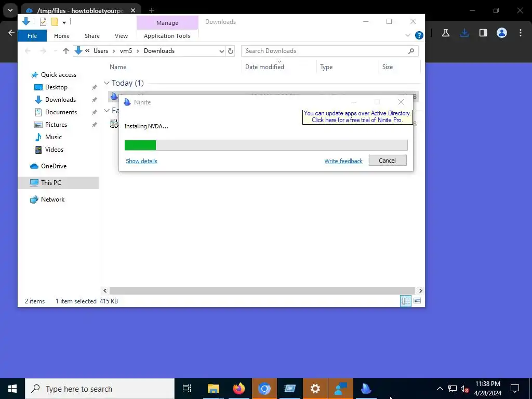Collapse the Earlier group chevron
This screenshot has width=532, height=399.
tap(107, 111)
